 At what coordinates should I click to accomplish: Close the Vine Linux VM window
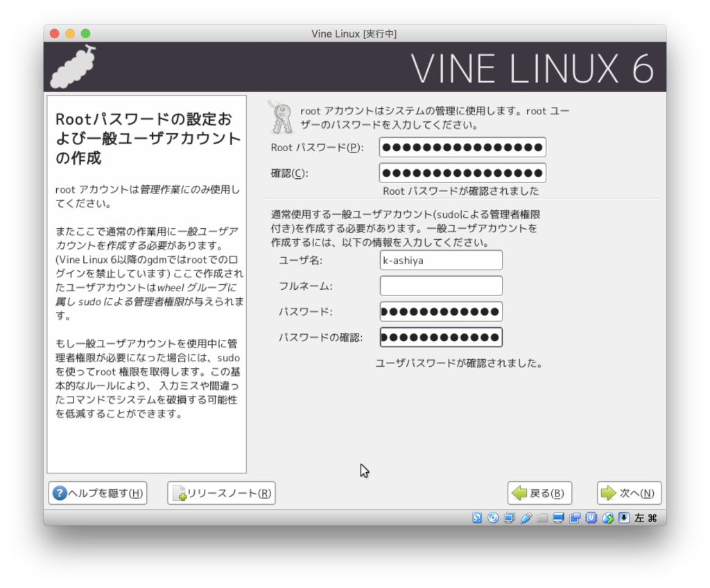[x=55, y=33]
